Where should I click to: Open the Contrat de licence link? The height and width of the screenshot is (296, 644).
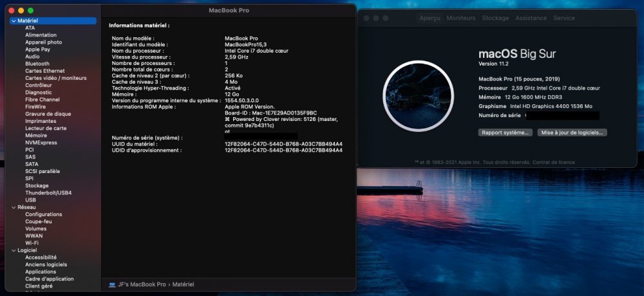pos(554,163)
